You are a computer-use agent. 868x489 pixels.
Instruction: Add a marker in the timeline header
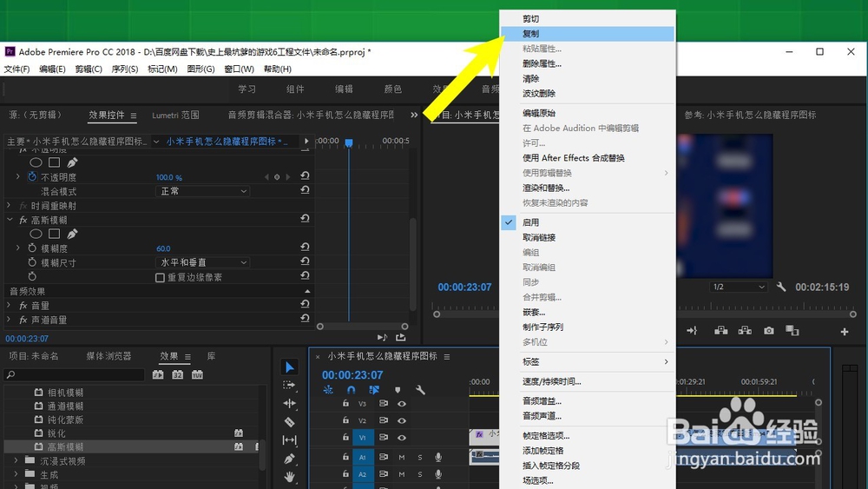pyautogui.click(x=398, y=390)
